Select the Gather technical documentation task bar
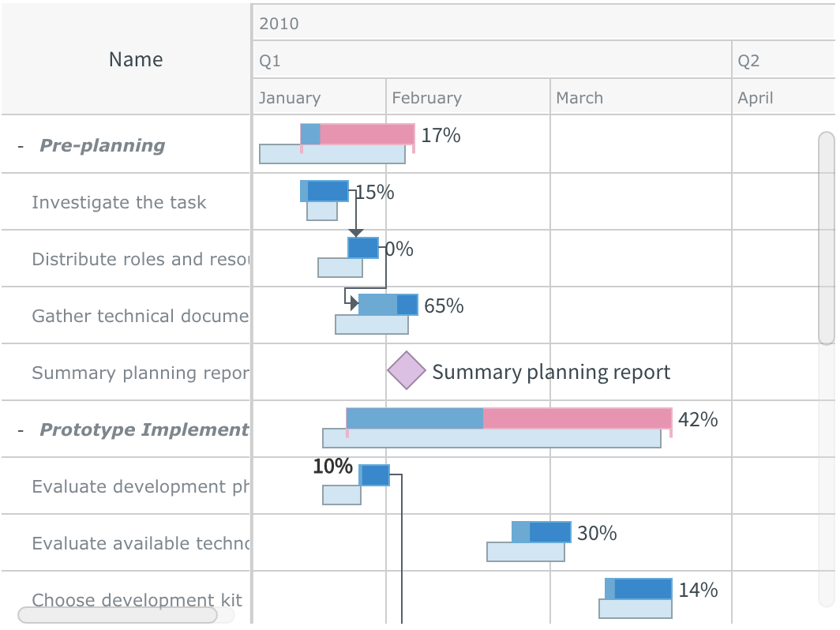Screen dimensions: 840x630 pyautogui.click(x=387, y=303)
